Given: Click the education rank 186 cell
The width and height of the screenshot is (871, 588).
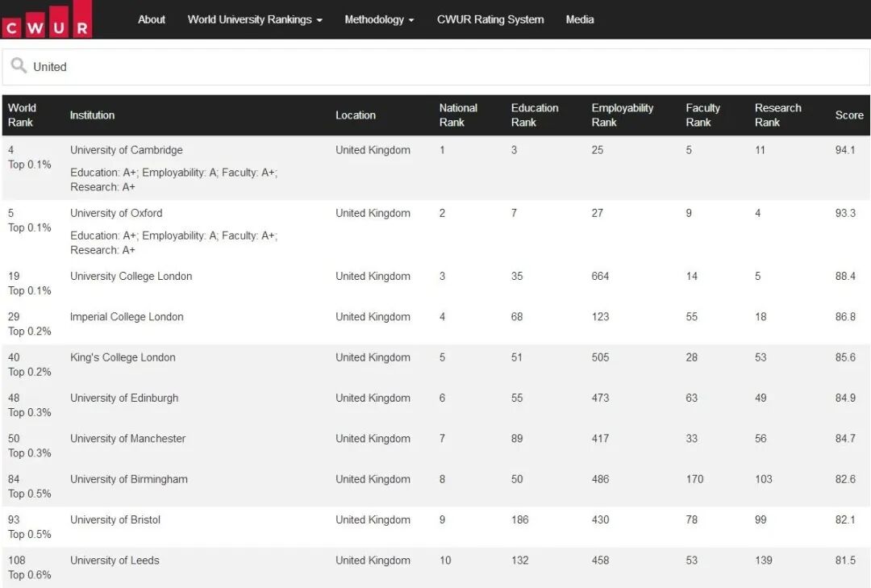Looking at the screenshot, I should click(520, 519).
